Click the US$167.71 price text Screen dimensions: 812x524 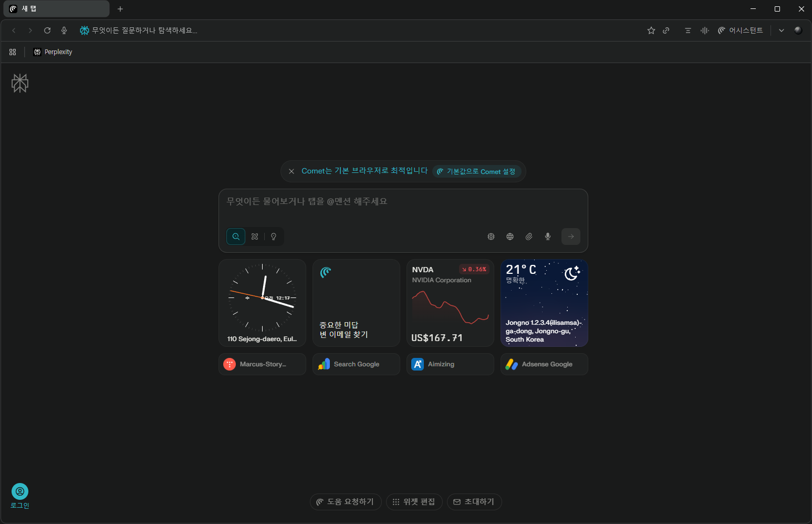(437, 338)
